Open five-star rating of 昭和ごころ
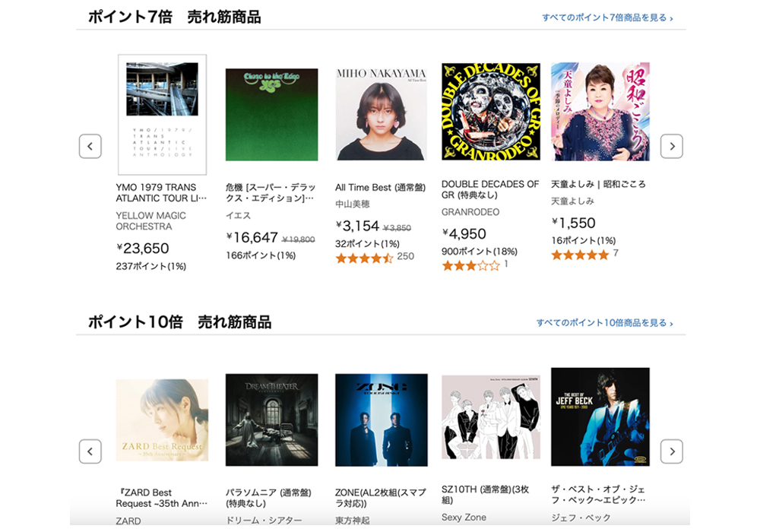The image size is (760, 532). (580, 255)
